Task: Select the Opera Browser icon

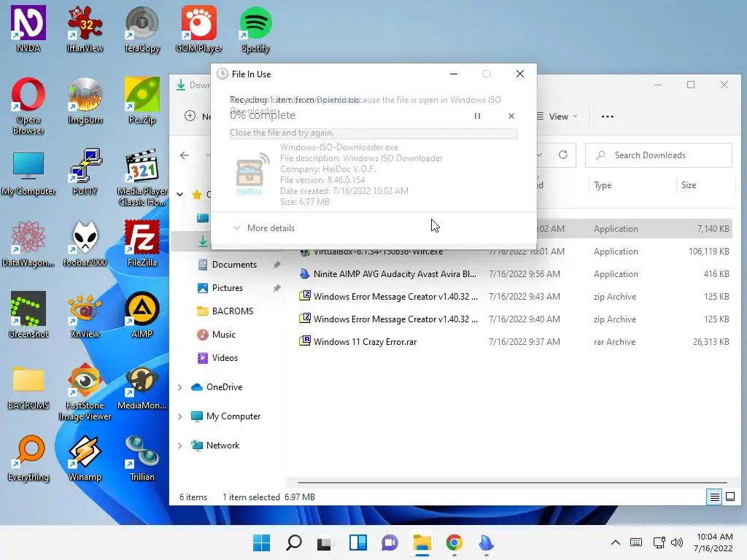Action: point(28,106)
